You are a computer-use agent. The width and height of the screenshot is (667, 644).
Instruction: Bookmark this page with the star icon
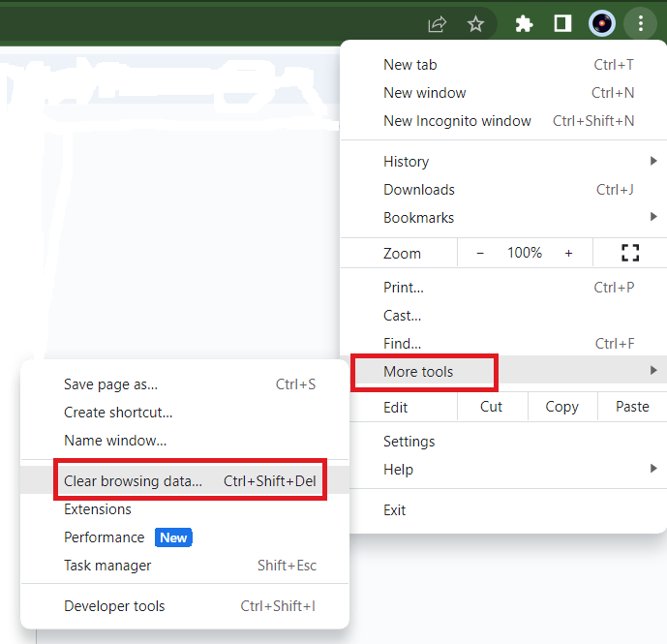[475, 24]
